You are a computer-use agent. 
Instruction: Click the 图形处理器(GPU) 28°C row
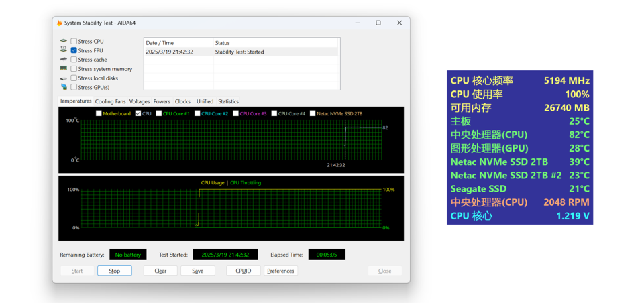tap(520, 148)
